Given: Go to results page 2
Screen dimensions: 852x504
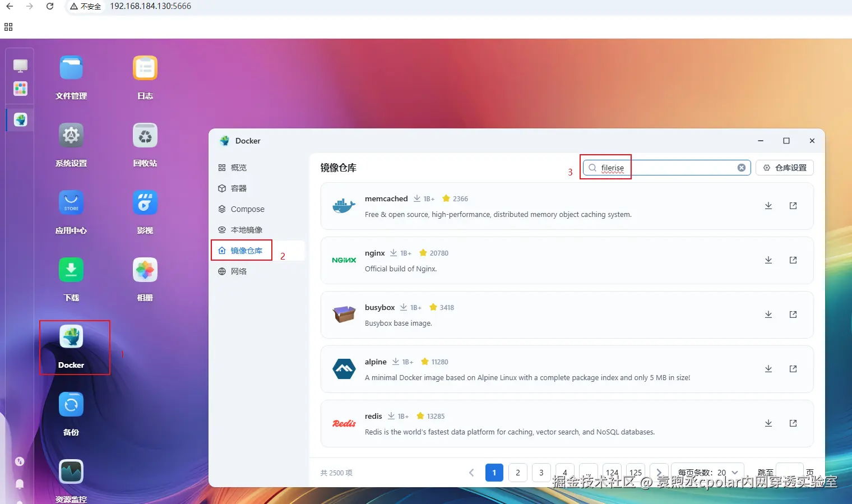Looking at the screenshot, I should (x=518, y=473).
